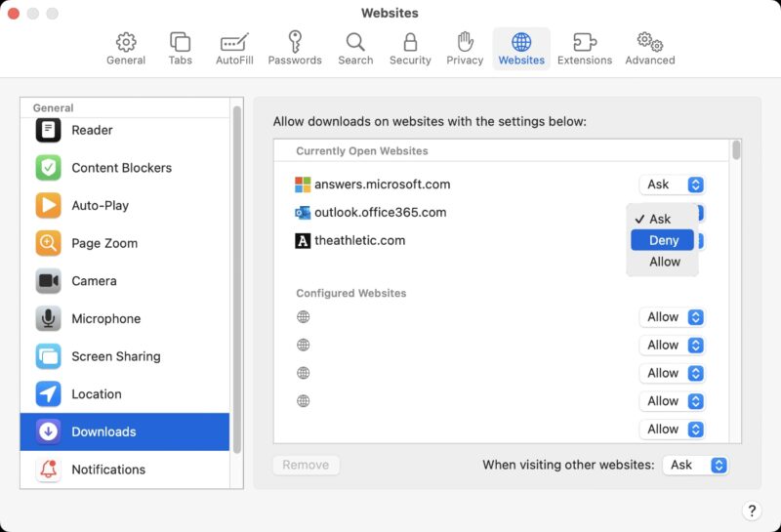Open the 'When visiting other websites' dropdown
The image size is (781, 532).
[695, 465]
